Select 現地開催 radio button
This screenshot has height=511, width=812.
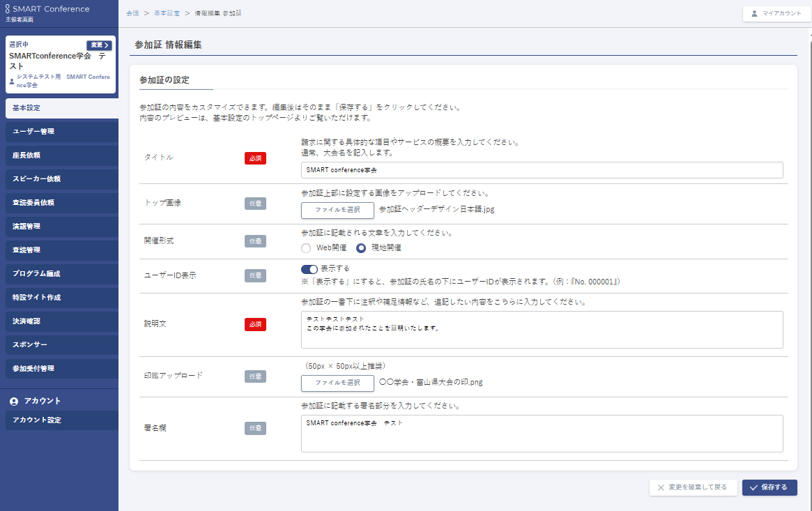[x=361, y=247]
